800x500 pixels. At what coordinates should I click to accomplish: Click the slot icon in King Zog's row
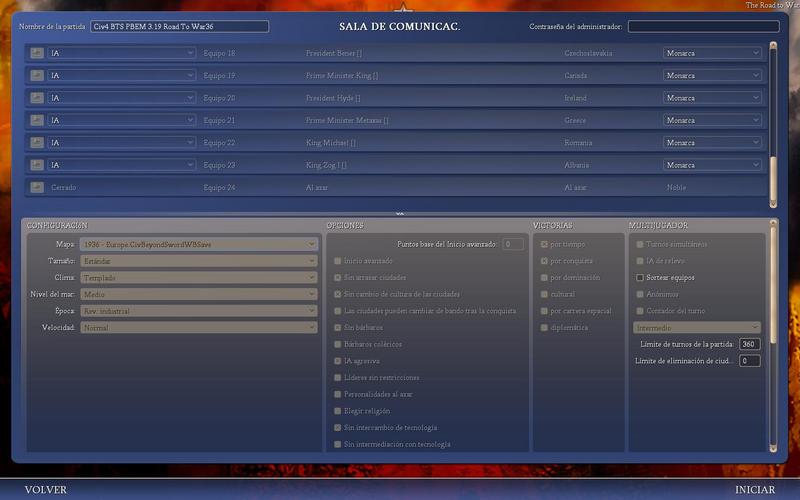(37, 165)
